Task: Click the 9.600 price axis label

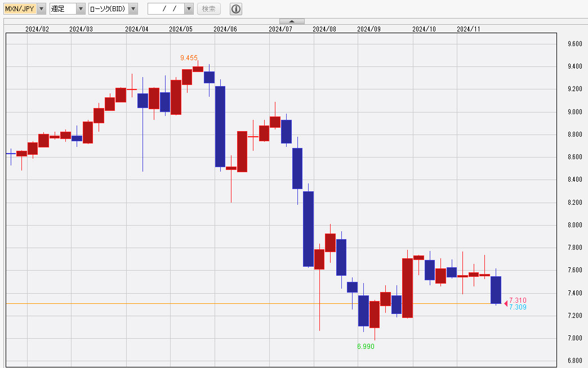Action: click(x=575, y=44)
